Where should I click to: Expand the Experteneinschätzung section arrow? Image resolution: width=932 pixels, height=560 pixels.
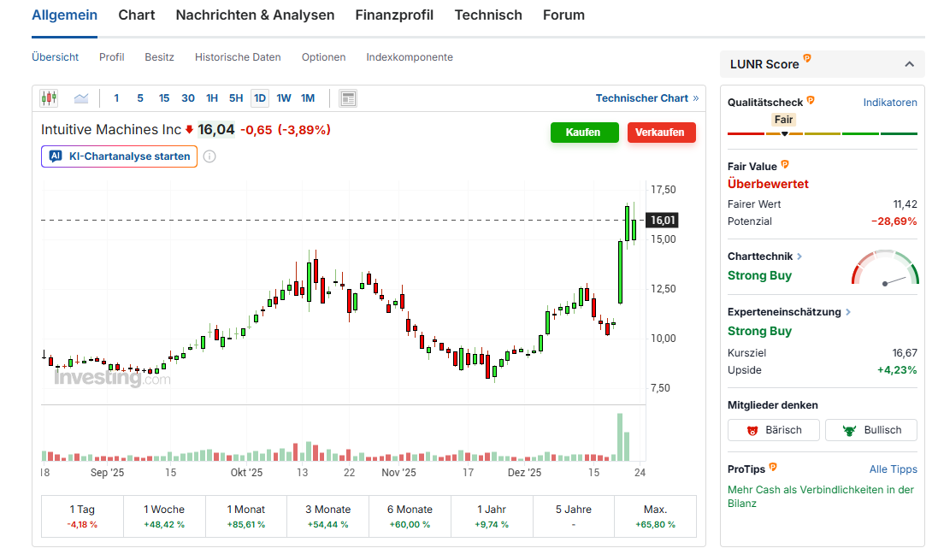tap(848, 312)
